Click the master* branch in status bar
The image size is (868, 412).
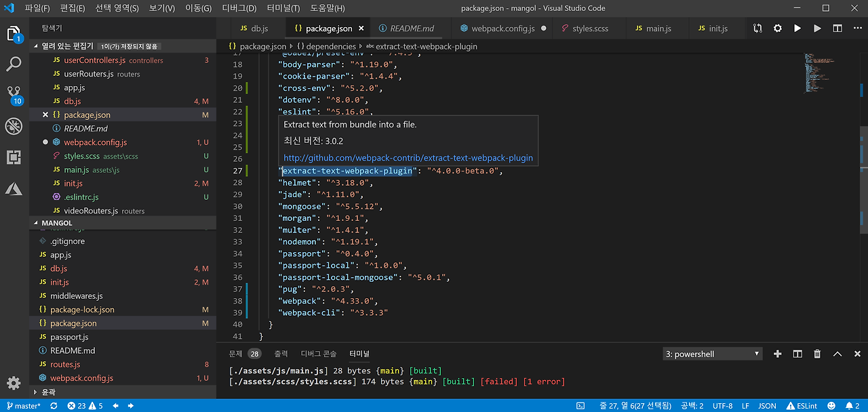[22, 406]
